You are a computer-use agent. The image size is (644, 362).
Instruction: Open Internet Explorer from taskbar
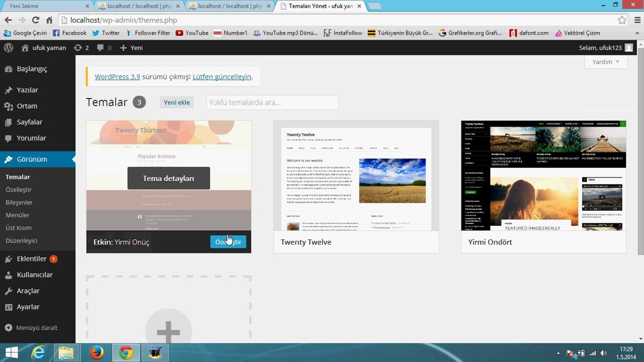click(38, 353)
